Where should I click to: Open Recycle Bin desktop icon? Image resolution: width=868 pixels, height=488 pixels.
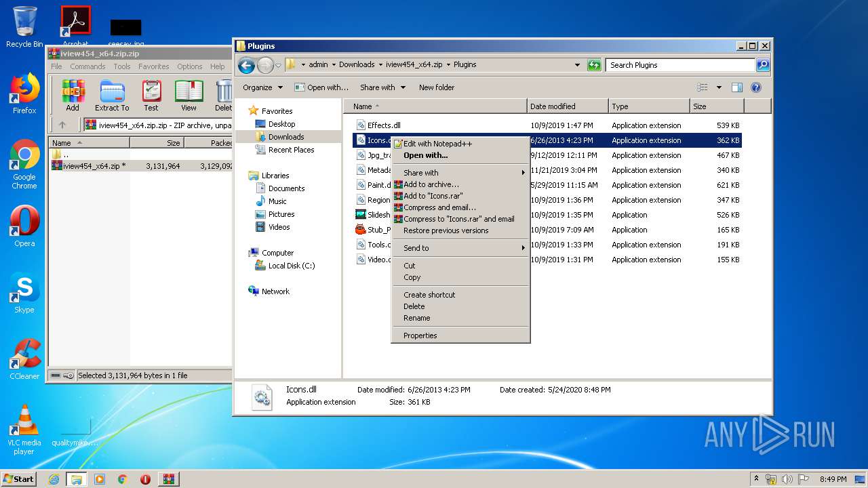24,27
